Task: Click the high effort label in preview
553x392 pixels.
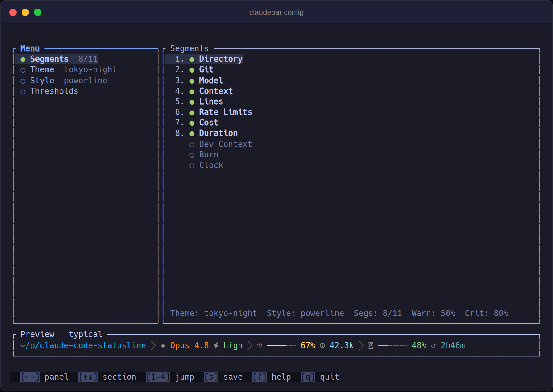Action: point(233,345)
